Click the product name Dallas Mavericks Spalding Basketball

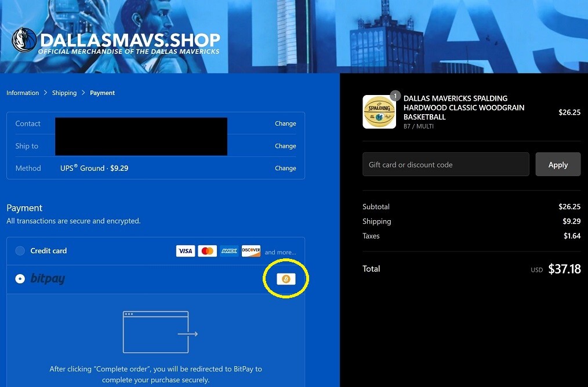click(x=464, y=108)
